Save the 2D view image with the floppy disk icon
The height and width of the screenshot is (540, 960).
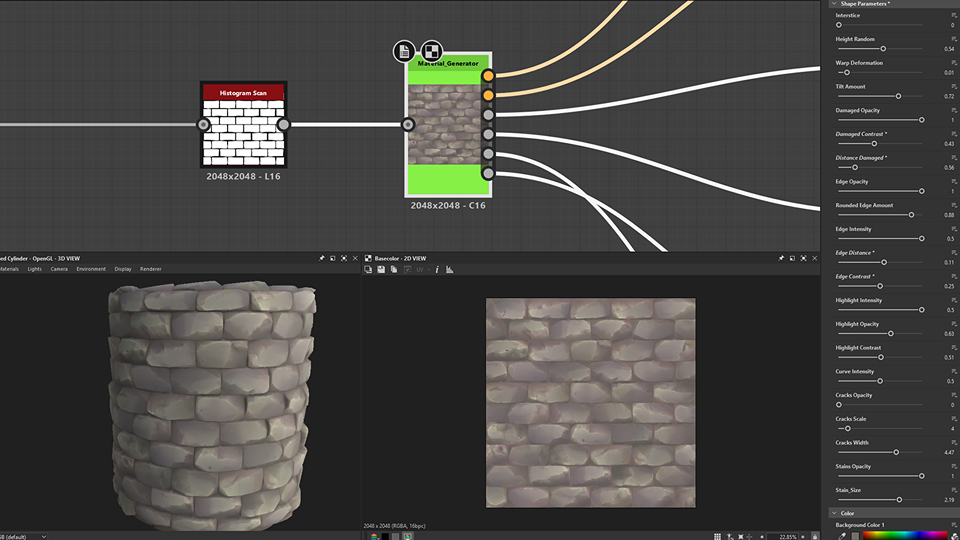coord(381,269)
